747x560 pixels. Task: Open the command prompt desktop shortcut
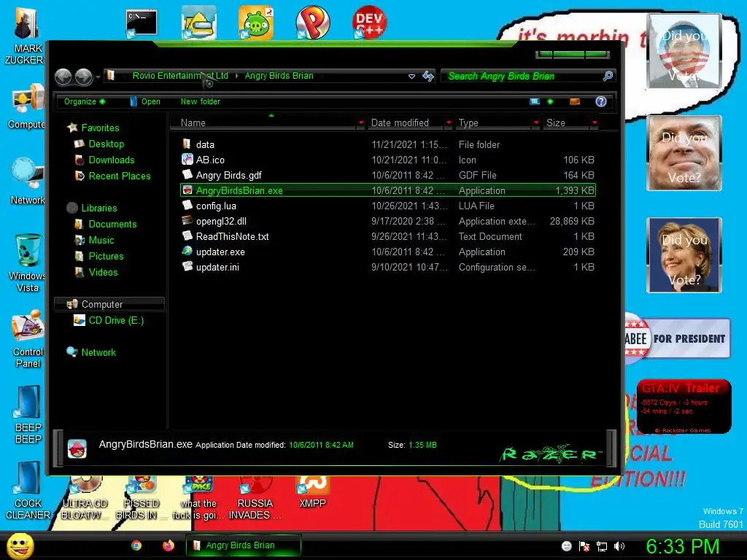(x=142, y=23)
